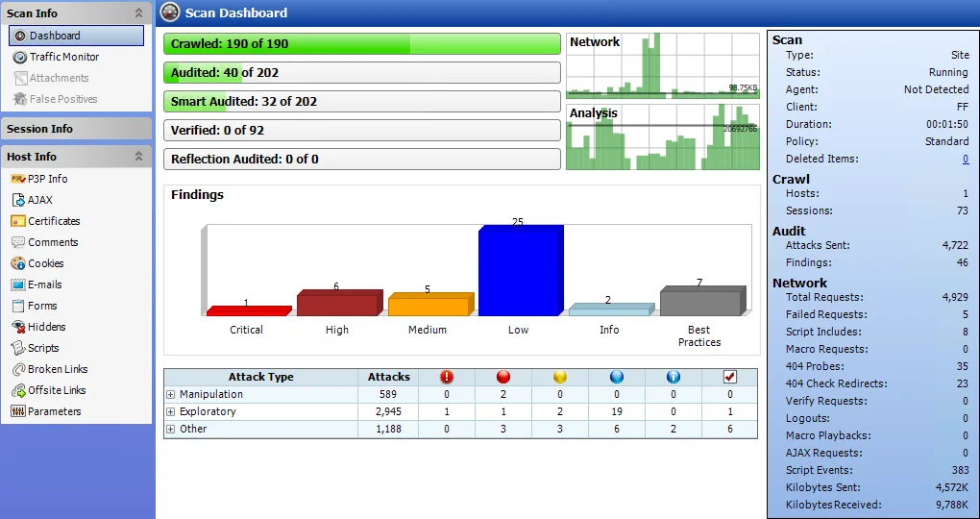Click the Attacks Sent value 4,722
Viewport: 980px width, 519px height.
click(x=955, y=246)
